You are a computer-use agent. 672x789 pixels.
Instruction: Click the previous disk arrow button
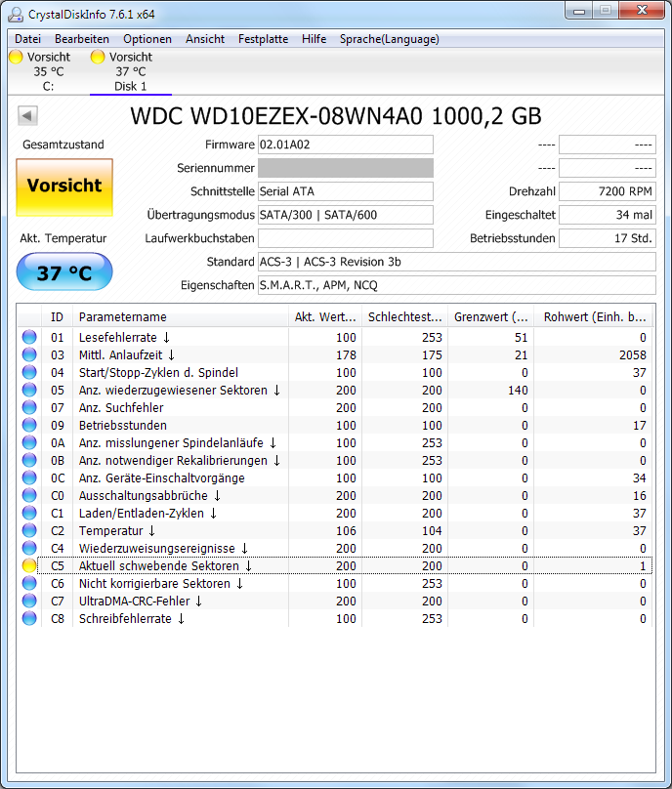tap(27, 116)
